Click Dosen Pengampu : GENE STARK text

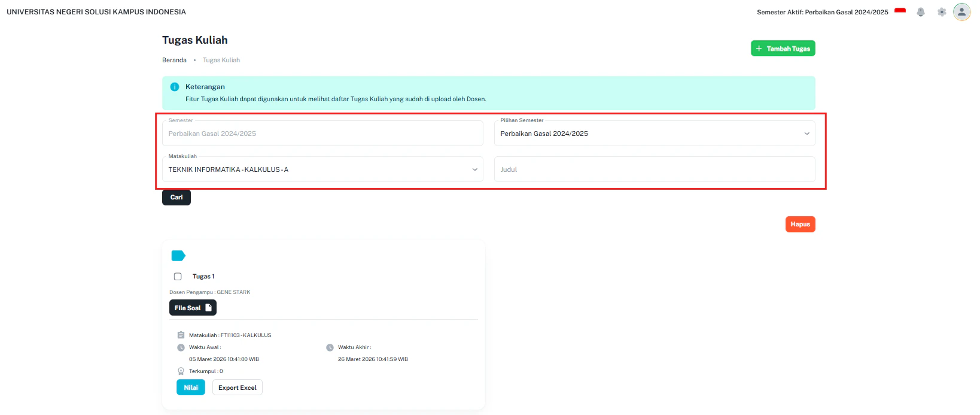210,292
